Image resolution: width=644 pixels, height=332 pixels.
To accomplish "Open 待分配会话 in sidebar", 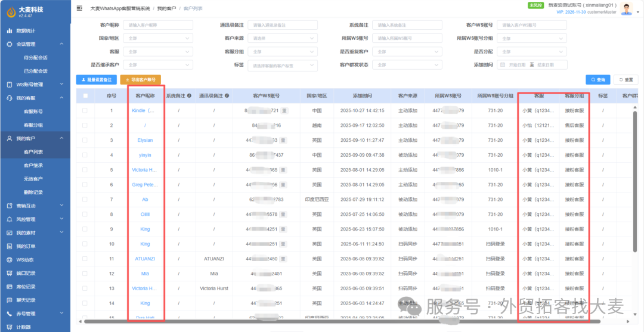I will [x=35, y=57].
